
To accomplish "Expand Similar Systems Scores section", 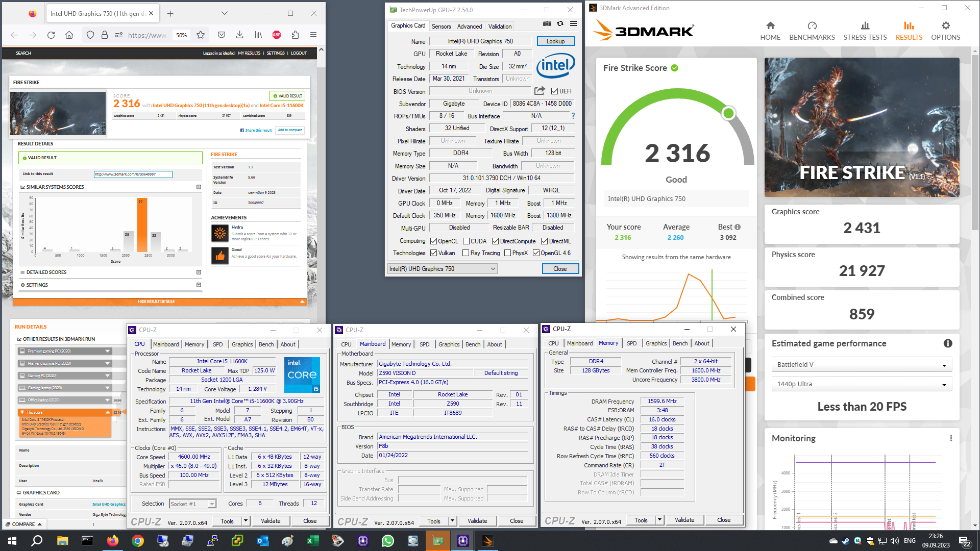I will coord(199,187).
